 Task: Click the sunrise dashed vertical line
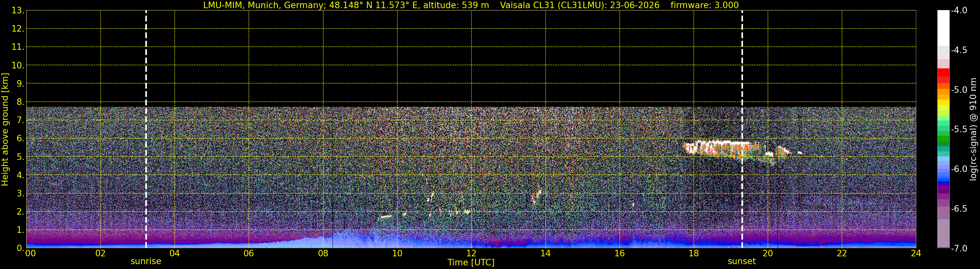(x=146, y=129)
